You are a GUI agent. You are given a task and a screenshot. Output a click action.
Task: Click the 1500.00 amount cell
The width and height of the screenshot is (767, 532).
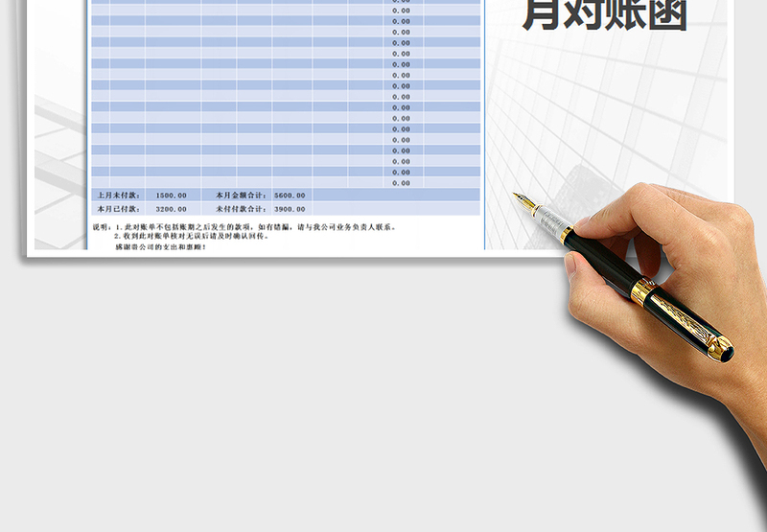(173, 196)
